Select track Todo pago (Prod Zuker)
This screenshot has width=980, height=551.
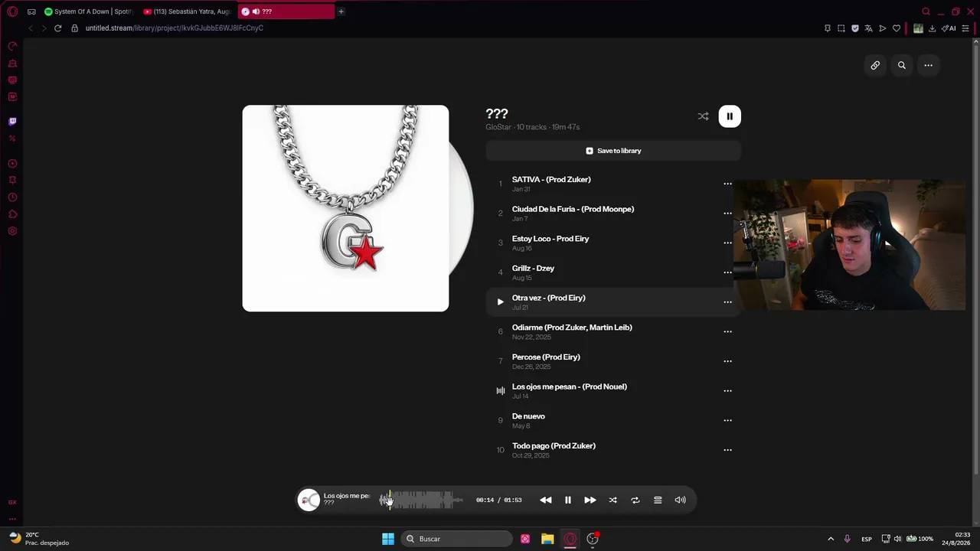pos(613,450)
